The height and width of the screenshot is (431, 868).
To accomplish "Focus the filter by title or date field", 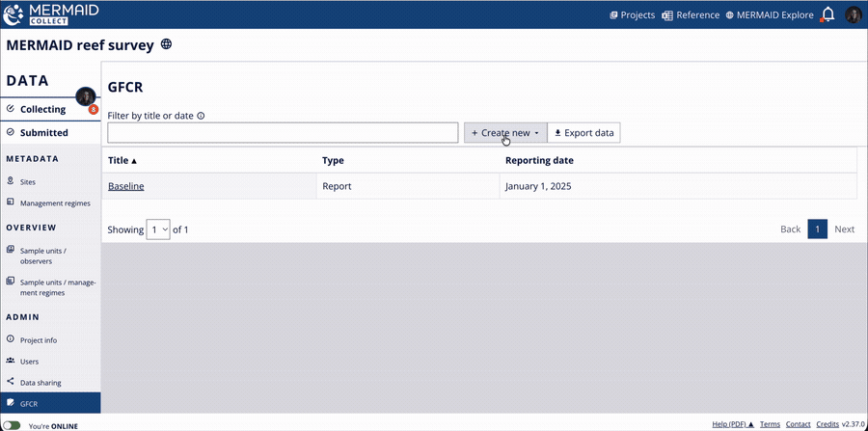I will point(283,133).
